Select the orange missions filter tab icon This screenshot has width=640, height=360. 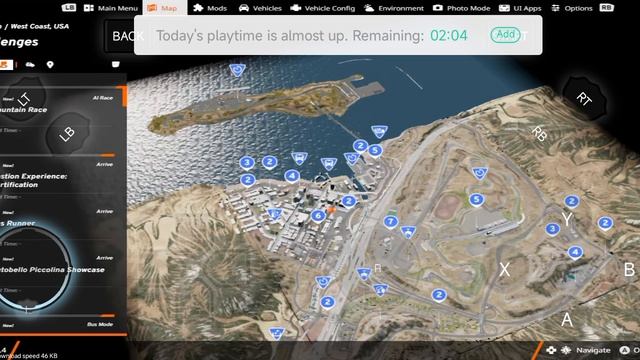coord(5,64)
